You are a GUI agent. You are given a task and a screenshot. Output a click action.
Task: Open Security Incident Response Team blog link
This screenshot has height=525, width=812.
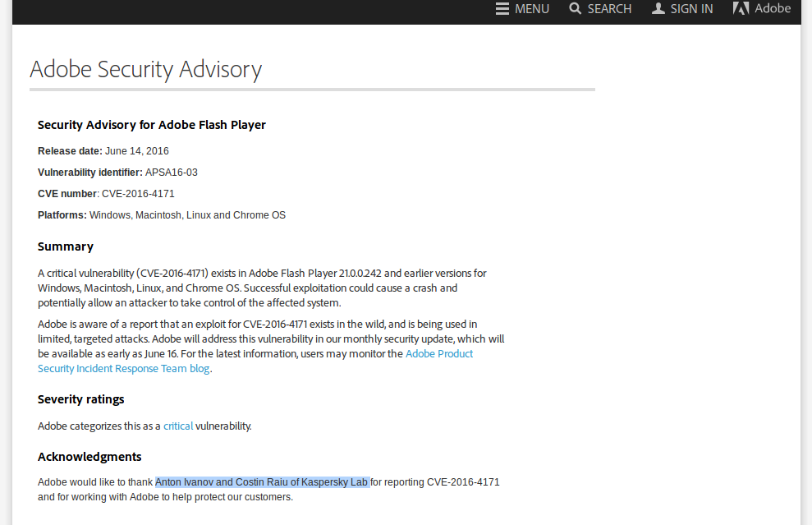[x=124, y=368]
